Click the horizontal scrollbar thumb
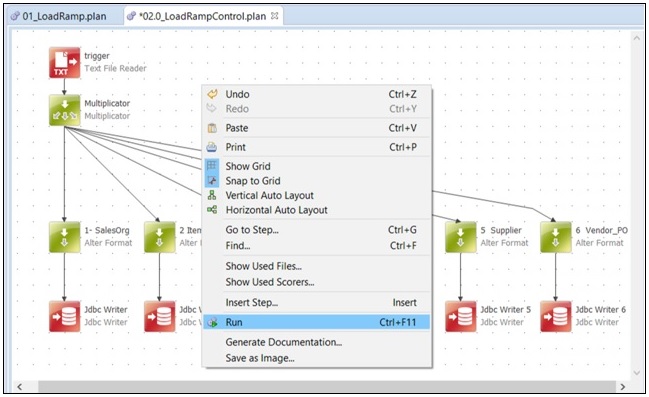The image size is (649, 397). pos(327,387)
